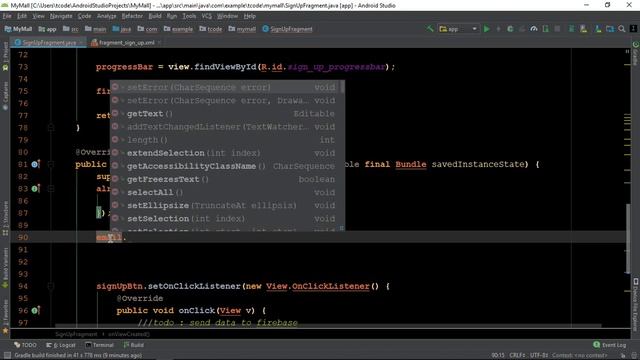Open SDK Manager from toolbar
640x360 pixels.
click(598, 29)
